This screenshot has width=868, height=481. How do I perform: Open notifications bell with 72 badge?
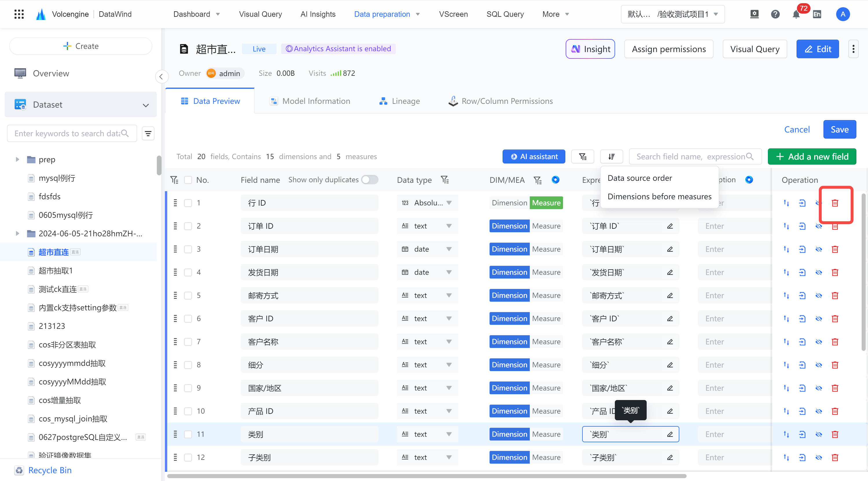(x=796, y=14)
